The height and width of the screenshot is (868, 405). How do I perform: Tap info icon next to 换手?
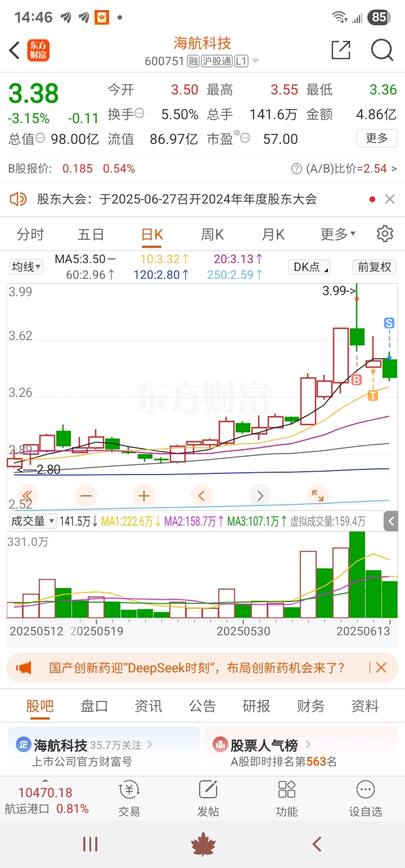point(139,114)
